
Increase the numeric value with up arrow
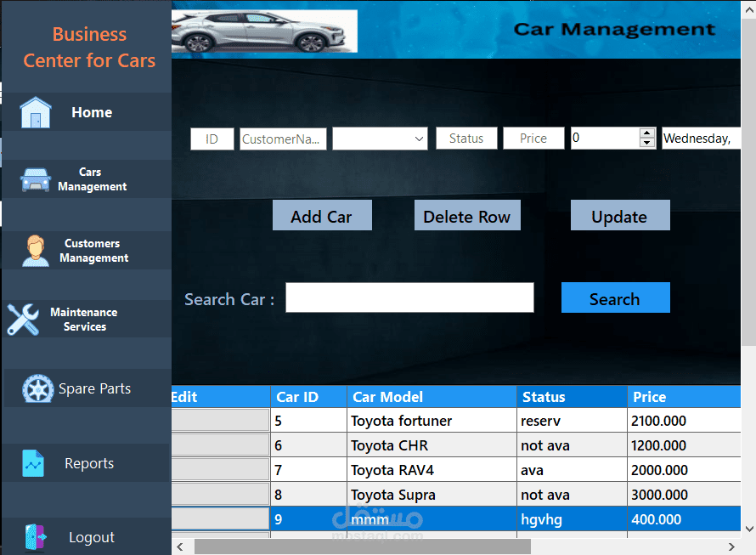647,133
